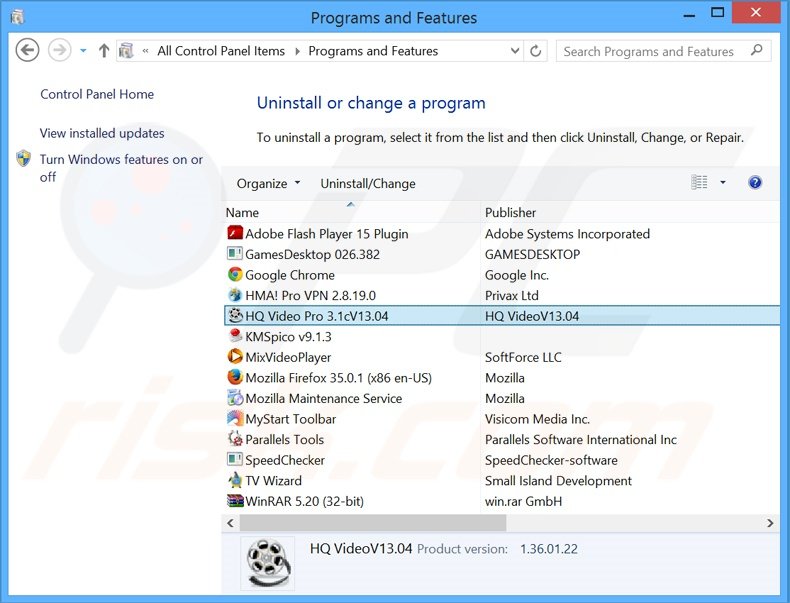Click the Forward navigation arrow
Viewport: 790px width, 603px height.
[x=59, y=50]
